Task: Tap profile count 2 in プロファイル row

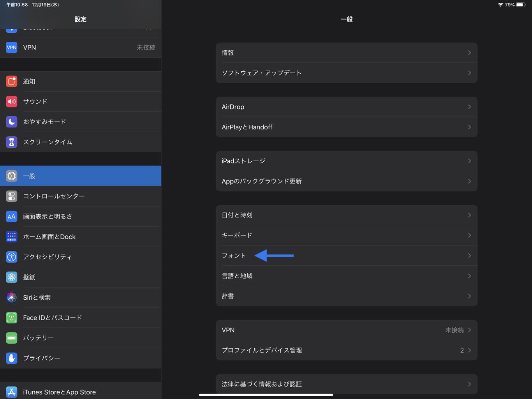Action: coord(462,350)
